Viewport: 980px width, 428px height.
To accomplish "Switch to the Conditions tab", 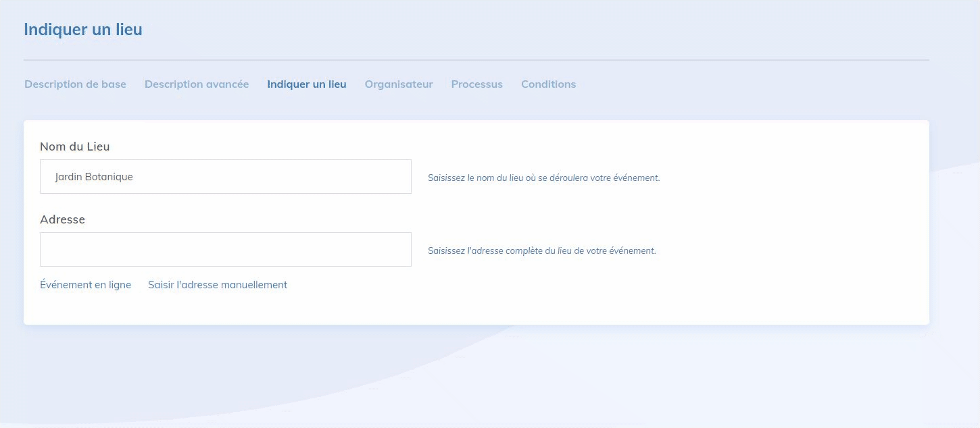I will click(x=548, y=84).
